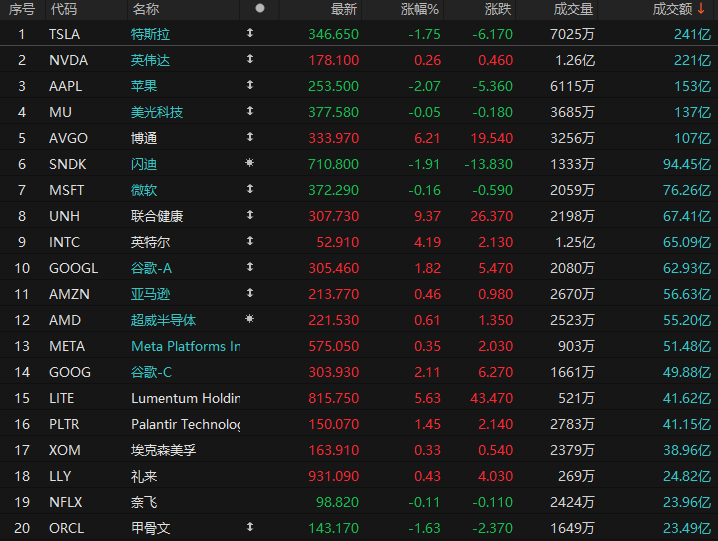Click the up-down arrow icon in NVDA row
The image size is (718, 541).
coord(250,59)
